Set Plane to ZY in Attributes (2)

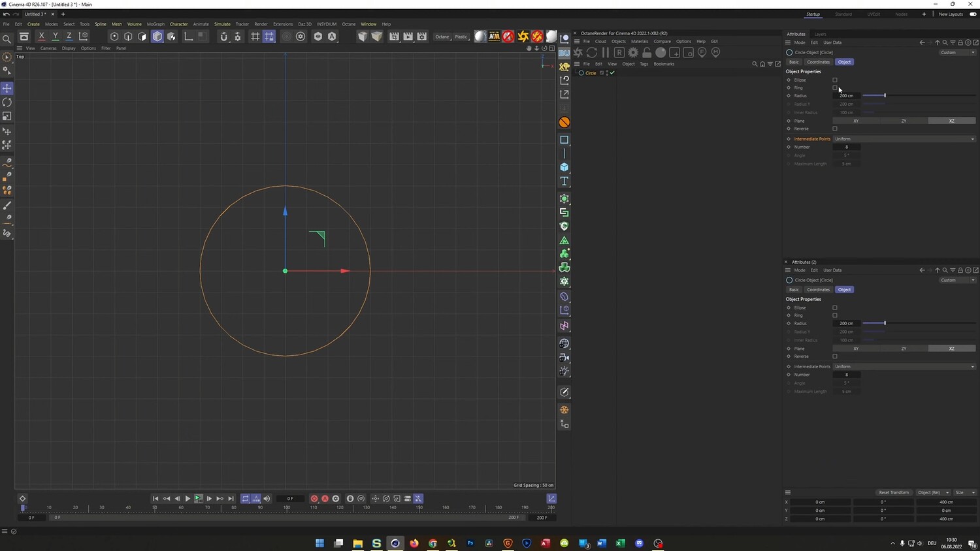pyautogui.click(x=904, y=349)
